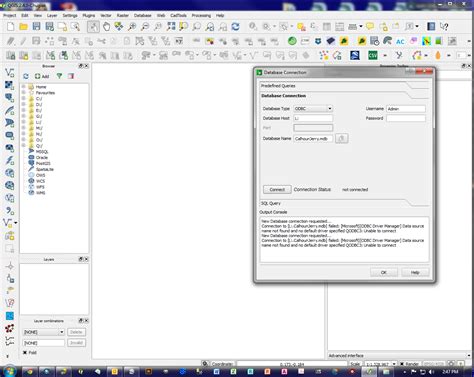Click the browse button beside Database Name
474x377 pixels.
(x=342, y=138)
